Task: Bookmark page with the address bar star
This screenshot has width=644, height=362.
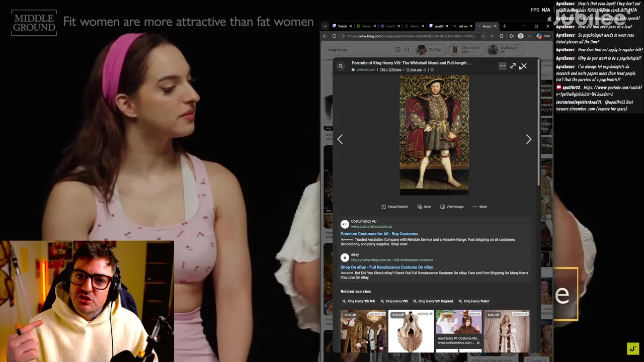Action: click(x=484, y=36)
